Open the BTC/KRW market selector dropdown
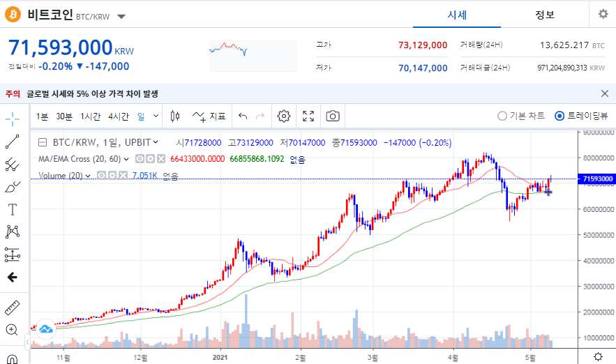 point(121,17)
